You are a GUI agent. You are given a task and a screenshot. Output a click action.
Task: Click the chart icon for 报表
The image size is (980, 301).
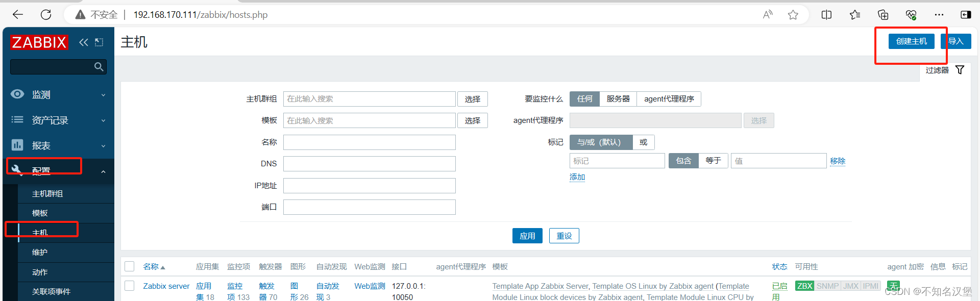point(17,145)
